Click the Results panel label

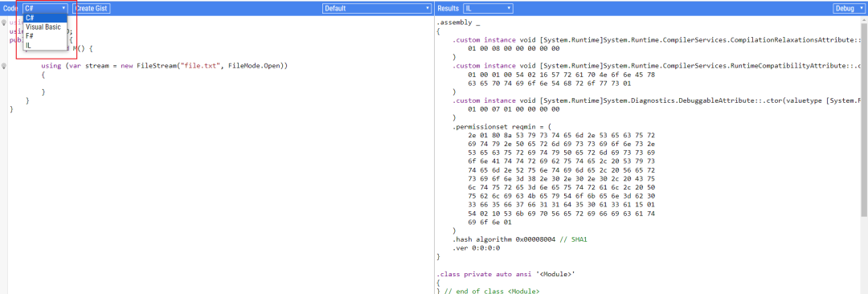[448, 8]
